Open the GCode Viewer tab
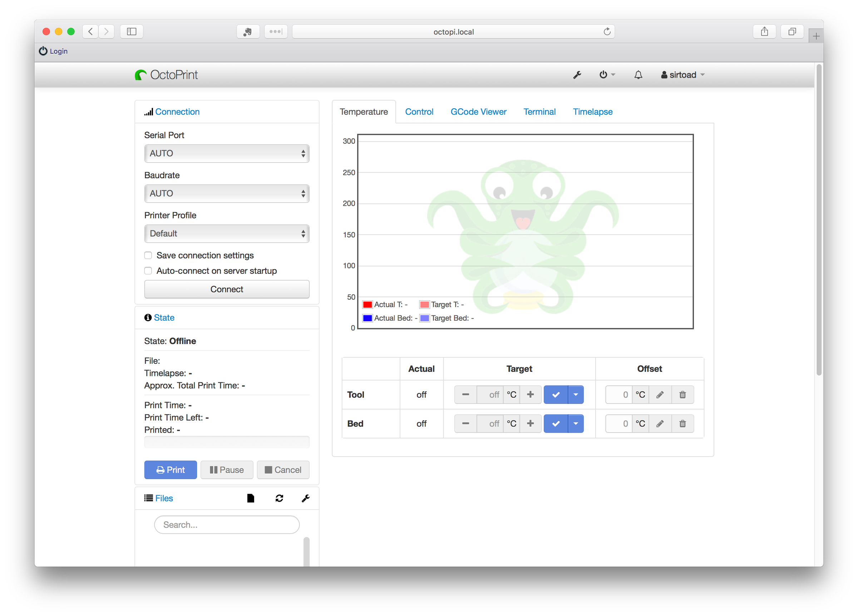Image resolution: width=858 pixels, height=616 pixels. (478, 111)
